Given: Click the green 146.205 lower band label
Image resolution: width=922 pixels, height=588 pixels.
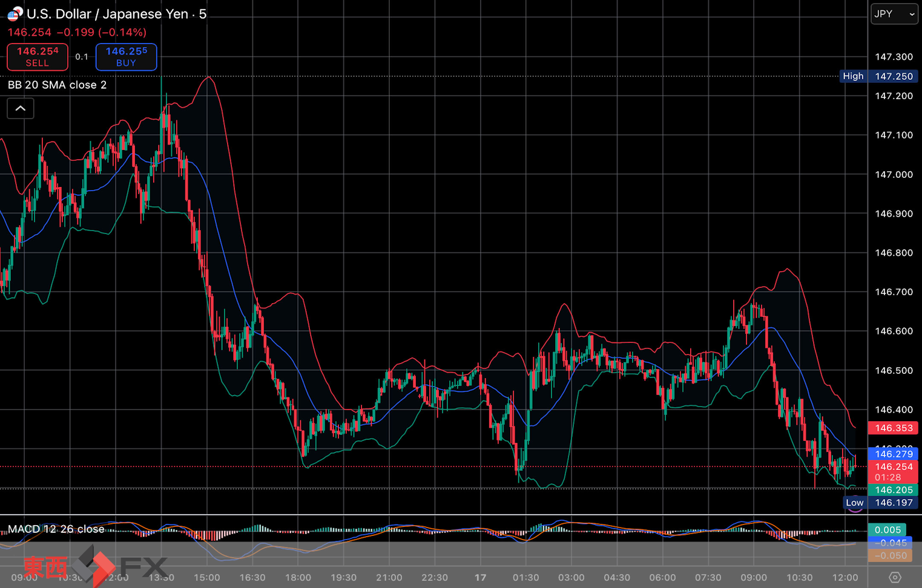Looking at the screenshot, I should coord(893,490).
